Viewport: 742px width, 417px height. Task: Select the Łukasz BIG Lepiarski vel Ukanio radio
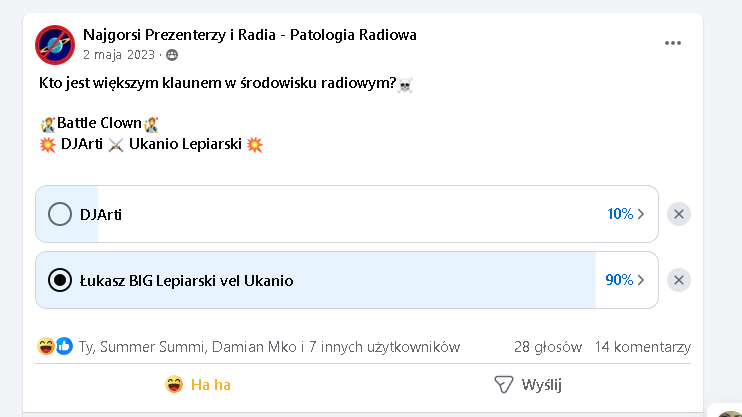(x=60, y=280)
